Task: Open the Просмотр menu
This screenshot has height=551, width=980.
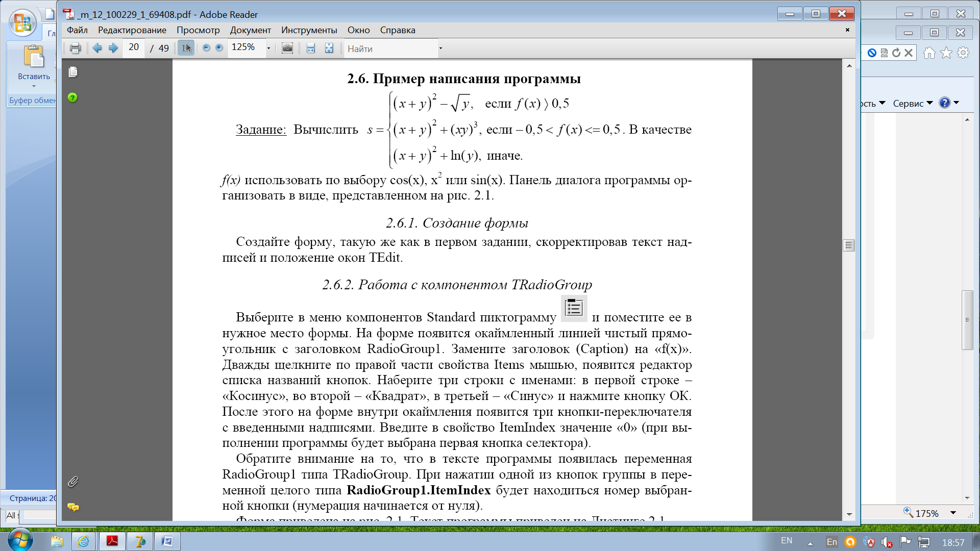Action: click(x=198, y=30)
